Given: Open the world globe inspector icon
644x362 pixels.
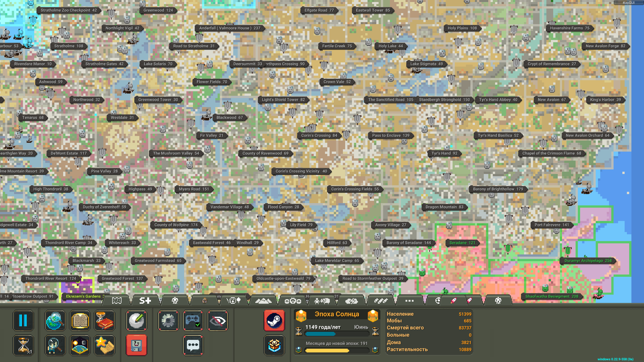Looking at the screenshot, I should [55, 320].
